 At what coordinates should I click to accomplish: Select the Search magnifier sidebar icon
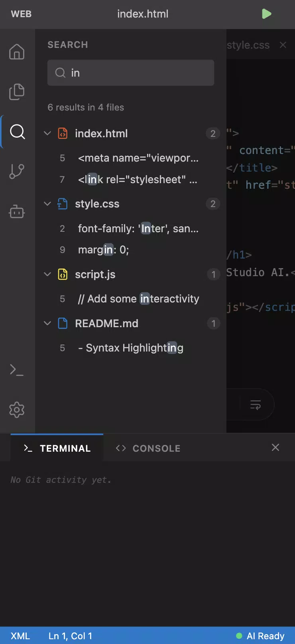[x=17, y=131]
